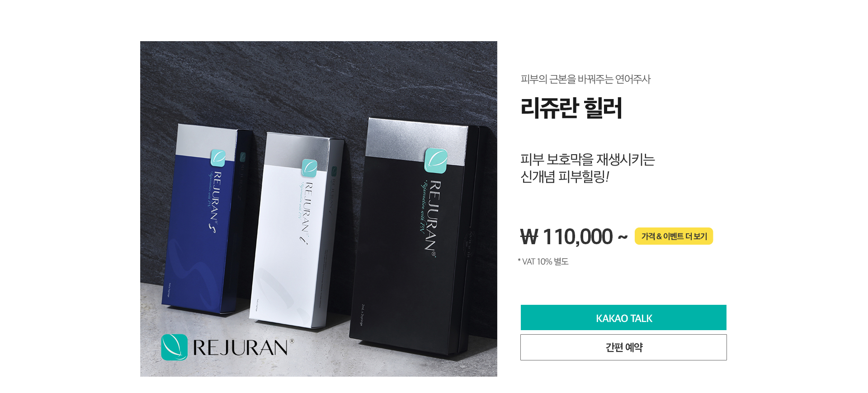
Task: Click the 신개념 피부힐링! text line
Action: pos(565,176)
